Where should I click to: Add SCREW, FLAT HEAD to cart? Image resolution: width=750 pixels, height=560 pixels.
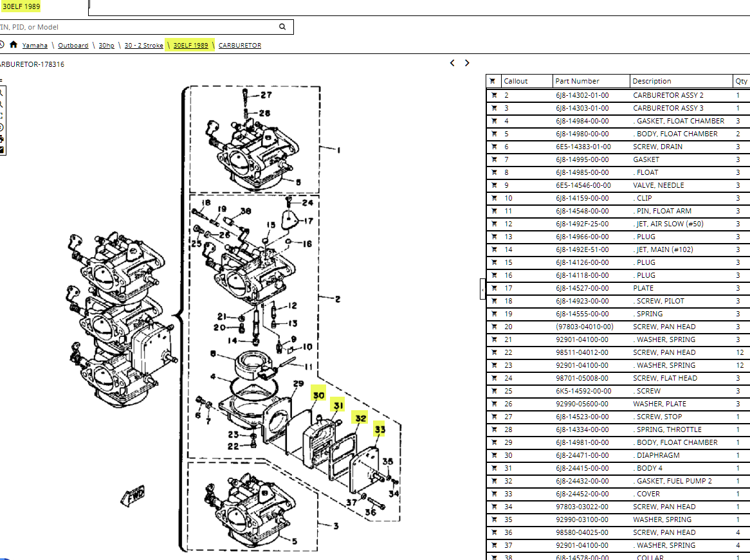(x=493, y=378)
